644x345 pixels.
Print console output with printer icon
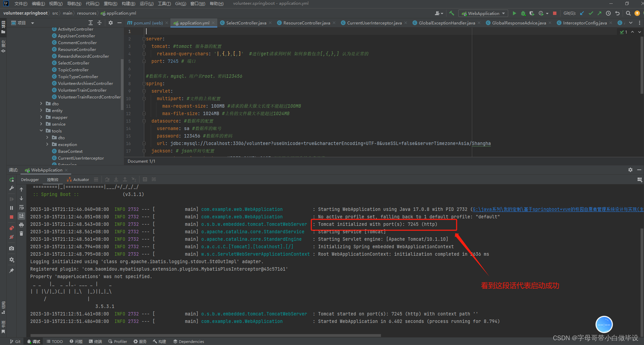[21, 225]
